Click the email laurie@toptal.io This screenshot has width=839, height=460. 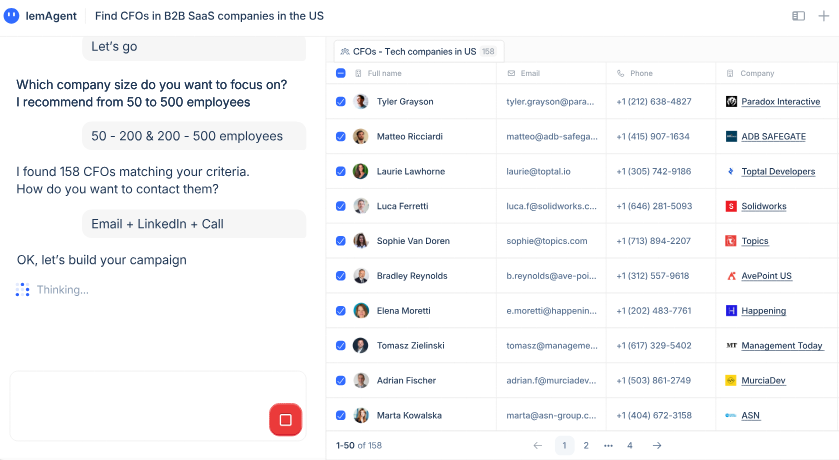point(538,171)
